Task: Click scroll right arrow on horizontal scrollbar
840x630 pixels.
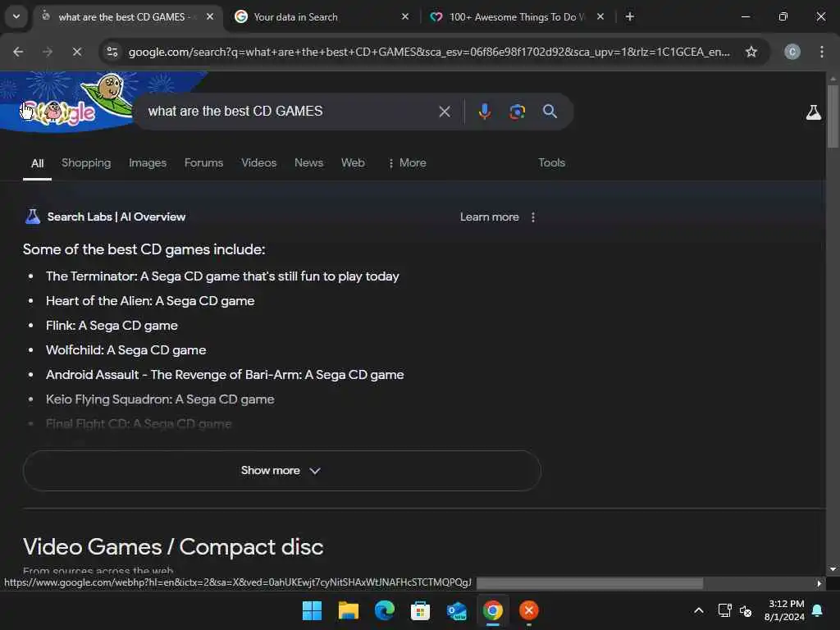Action: [819, 583]
